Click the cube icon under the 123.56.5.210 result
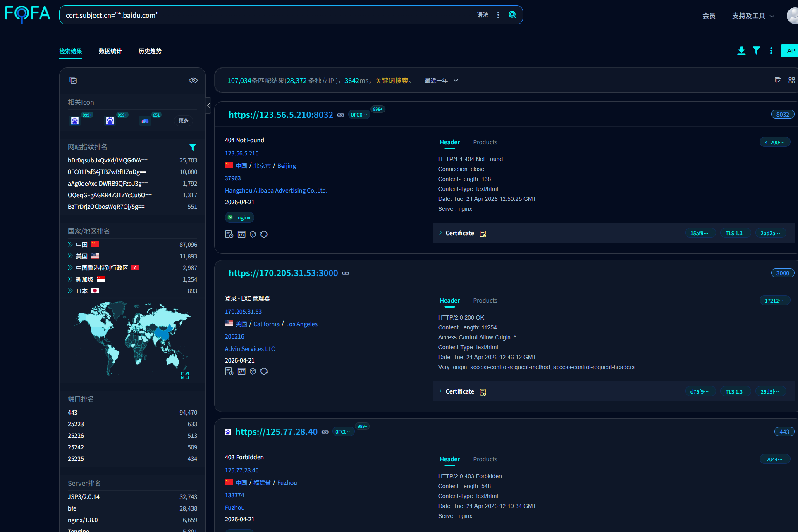The width and height of the screenshot is (798, 532). (253, 234)
